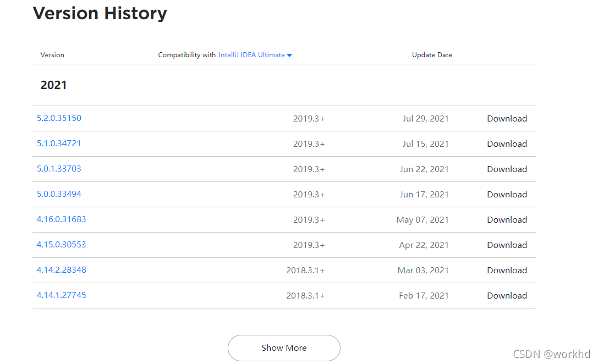The image size is (598, 364).
Task: Select the Jul 15, 2021 date cell
Action: (x=426, y=144)
